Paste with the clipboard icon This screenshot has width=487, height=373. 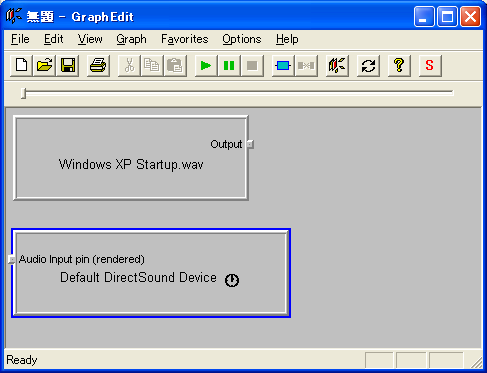(x=175, y=66)
